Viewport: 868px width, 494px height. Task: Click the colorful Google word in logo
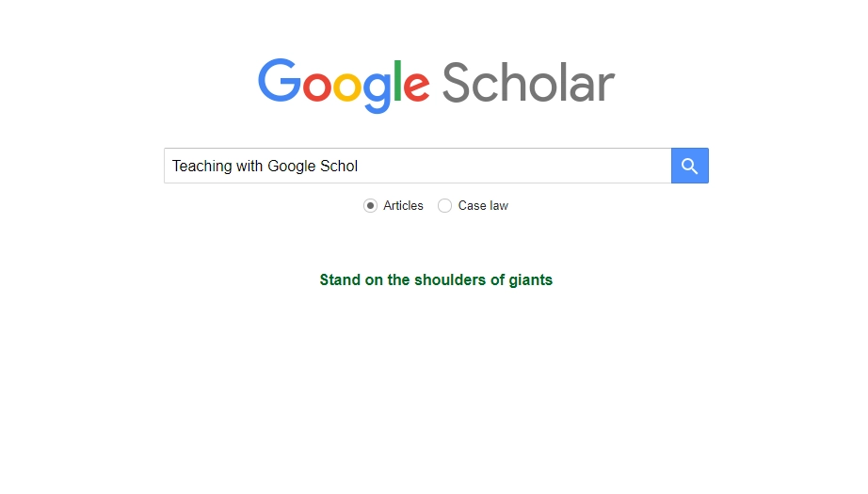(x=344, y=85)
